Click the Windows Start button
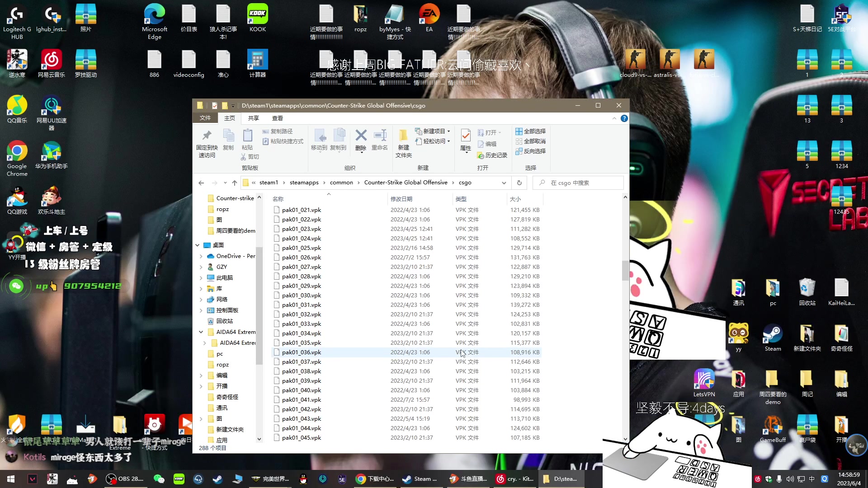Viewport: 868px width, 488px height. coord(11,479)
